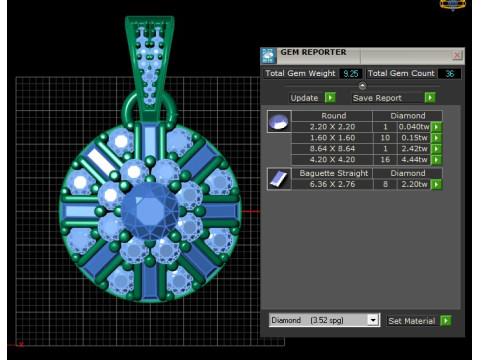The image size is (480, 360).
Task: Click the quantity 16 cell
Action: 385,160
